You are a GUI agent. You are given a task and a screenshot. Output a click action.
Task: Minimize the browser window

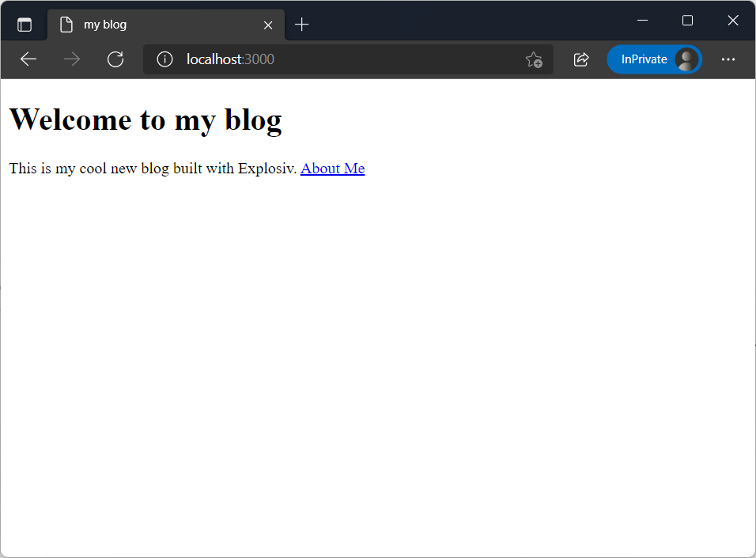tap(643, 21)
